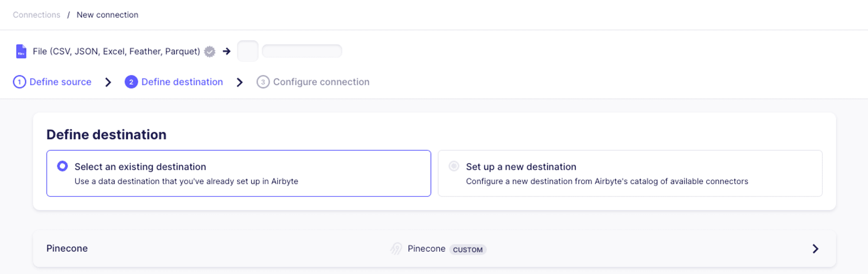Click the chevron on the Pinecone row
868x274 pixels.
coord(815,249)
